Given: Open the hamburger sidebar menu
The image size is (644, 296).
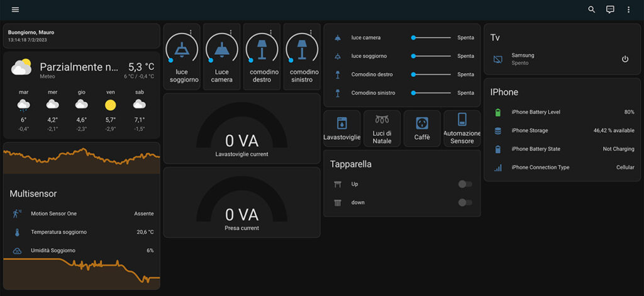Looking at the screenshot, I should coord(15,9).
